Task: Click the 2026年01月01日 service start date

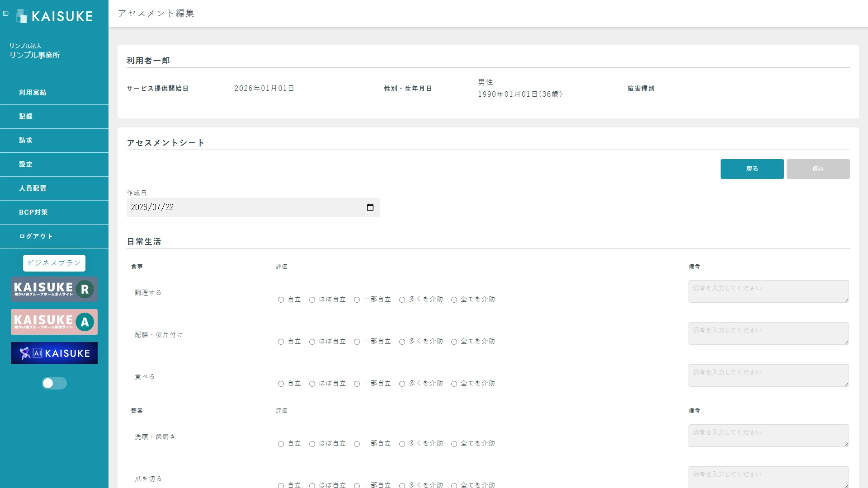Action: [264, 89]
